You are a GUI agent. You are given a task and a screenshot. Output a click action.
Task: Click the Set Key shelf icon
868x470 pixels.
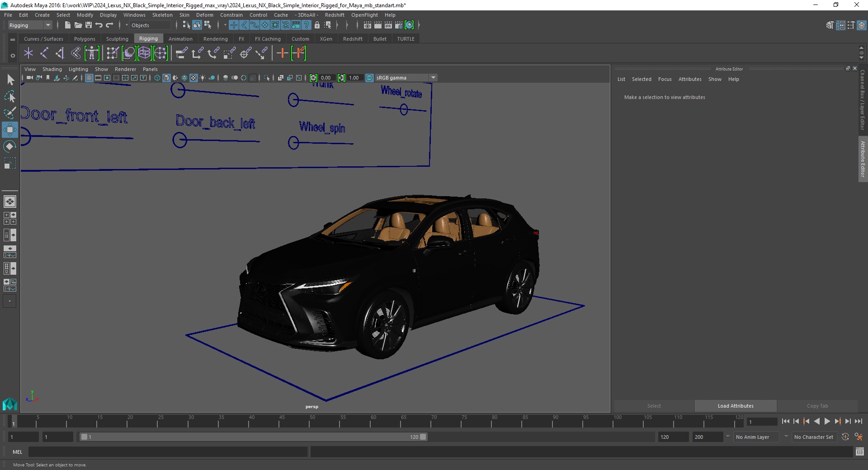[x=282, y=53]
